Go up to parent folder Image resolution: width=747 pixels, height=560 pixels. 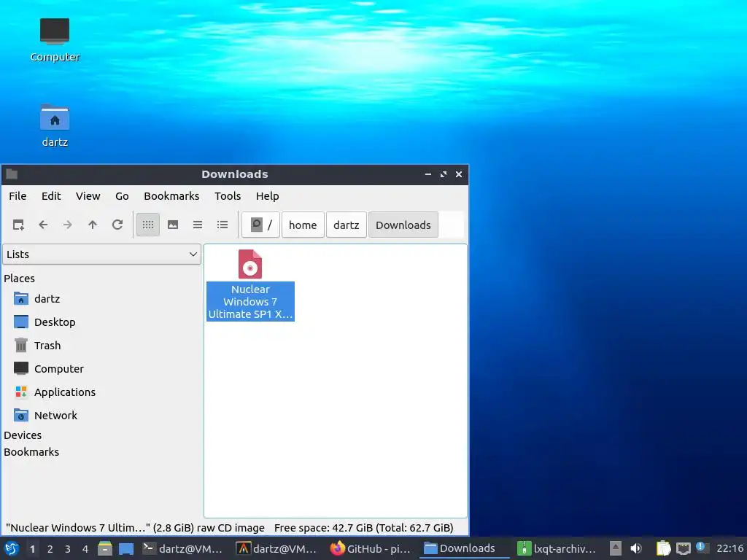click(93, 225)
